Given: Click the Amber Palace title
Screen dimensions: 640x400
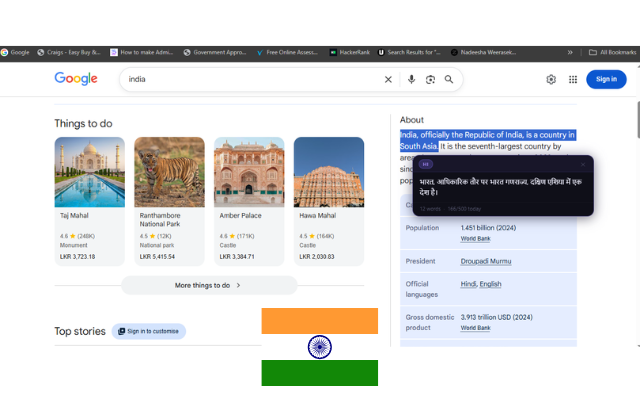Looking at the screenshot, I should click(x=240, y=216).
